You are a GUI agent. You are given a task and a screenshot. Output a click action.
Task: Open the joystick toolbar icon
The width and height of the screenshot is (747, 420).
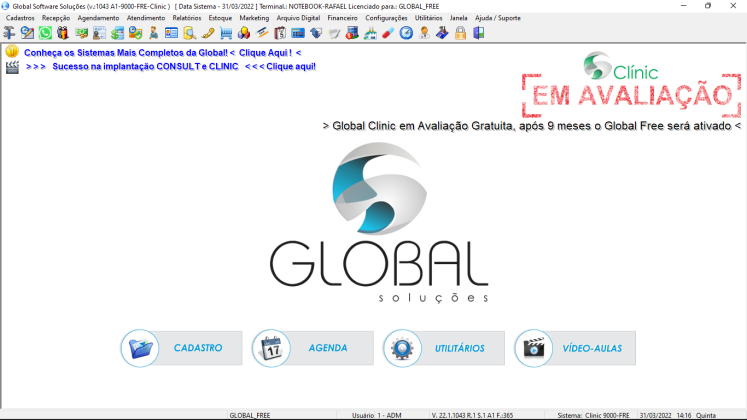442,33
